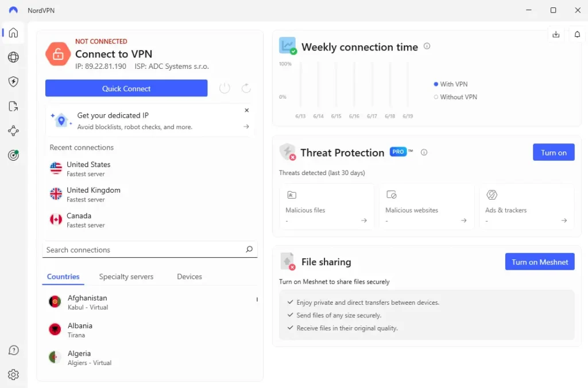Switch to the Devices tab

coord(189,277)
